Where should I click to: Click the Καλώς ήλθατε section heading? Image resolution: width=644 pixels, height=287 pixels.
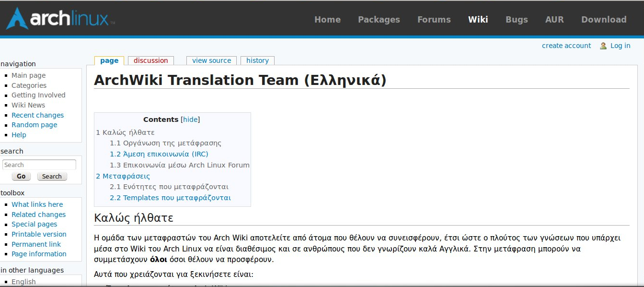[133, 218]
